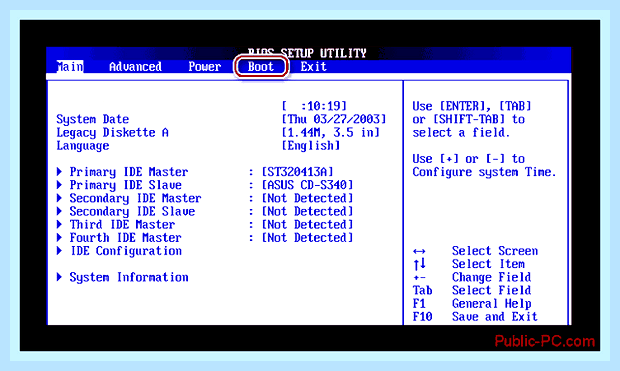Image resolution: width=620 pixels, height=371 pixels.
Task: Click the Save and Exit text
Action: click(495, 317)
